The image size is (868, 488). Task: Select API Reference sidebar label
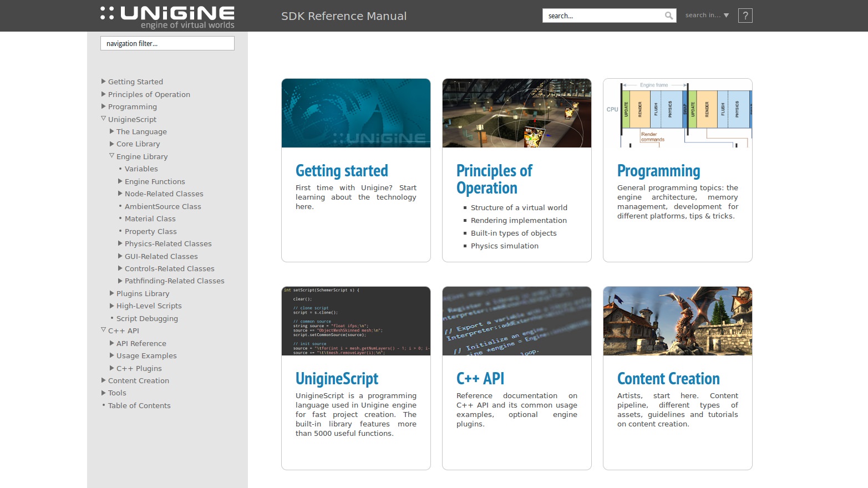[x=141, y=343]
